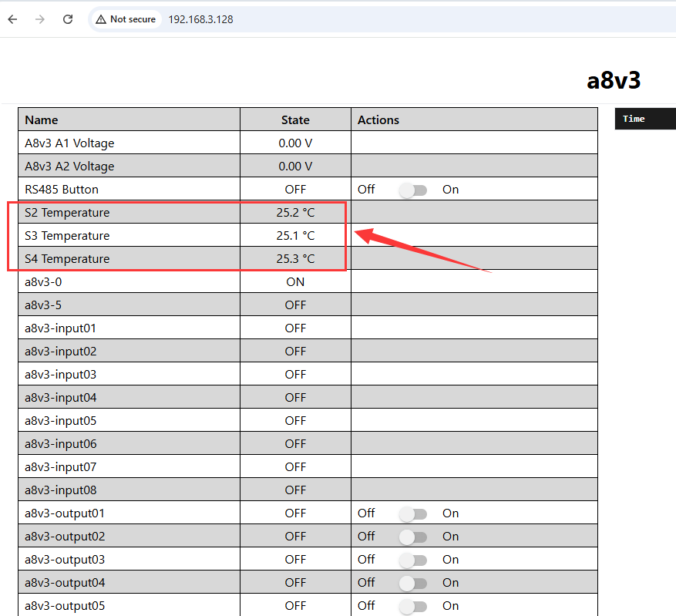Toggle the a8v3-output05 switch
The image size is (676, 616).
pos(412,606)
